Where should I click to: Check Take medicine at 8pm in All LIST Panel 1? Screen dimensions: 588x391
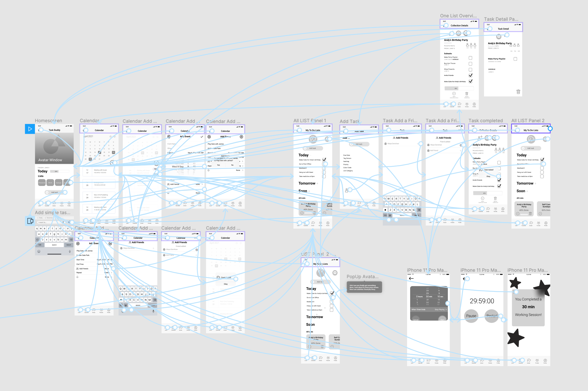coord(324,176)
